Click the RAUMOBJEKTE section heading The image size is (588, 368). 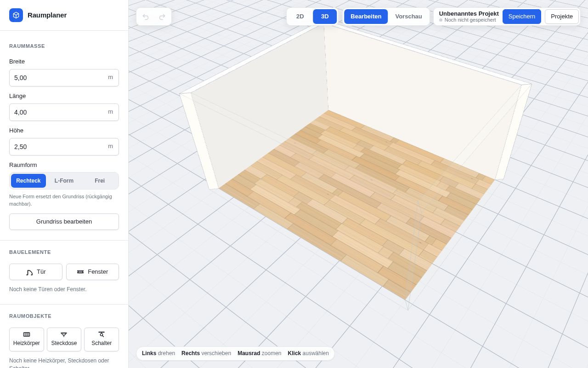point(30,316)
